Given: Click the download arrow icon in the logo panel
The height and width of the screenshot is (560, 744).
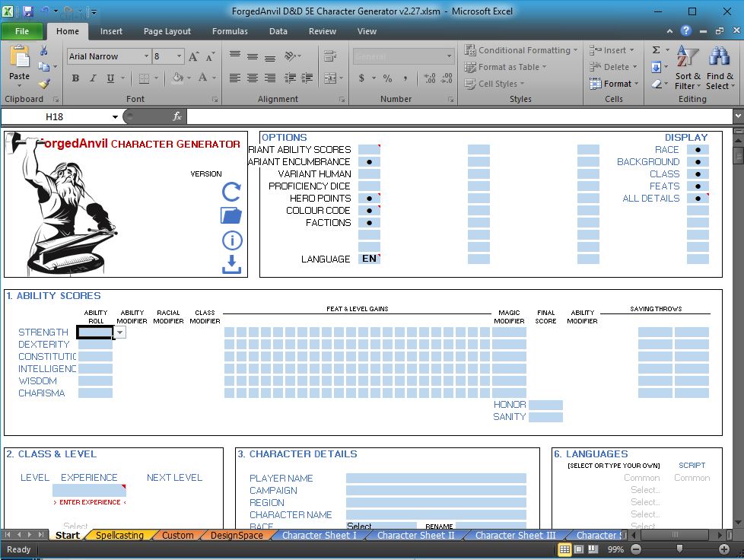Looking at the screenshot, I should 231,264.
